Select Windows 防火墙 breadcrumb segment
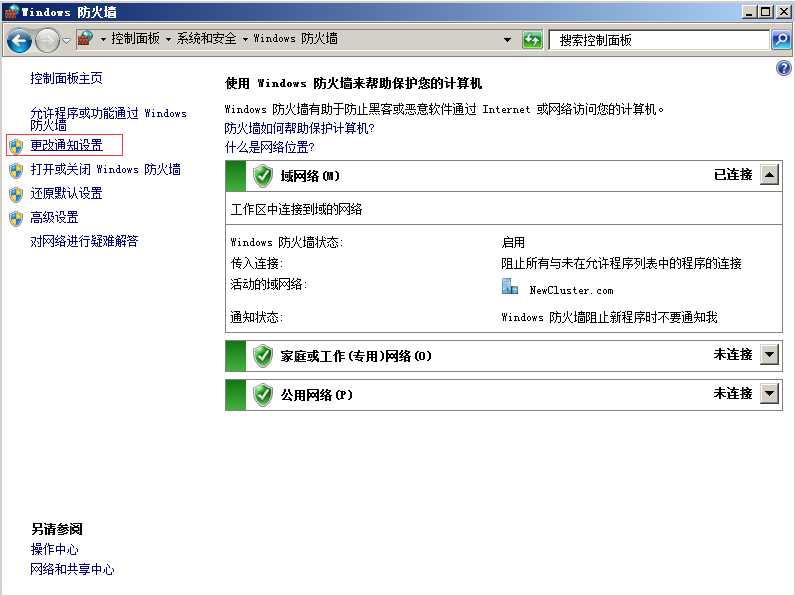Screen dimensions: 795x596 coord(296,39)
